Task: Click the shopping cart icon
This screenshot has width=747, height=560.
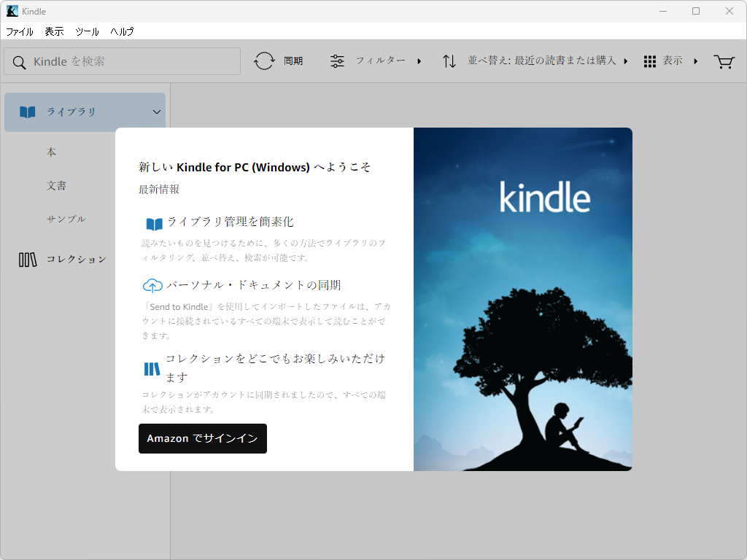Action: (x=724, y=62)
